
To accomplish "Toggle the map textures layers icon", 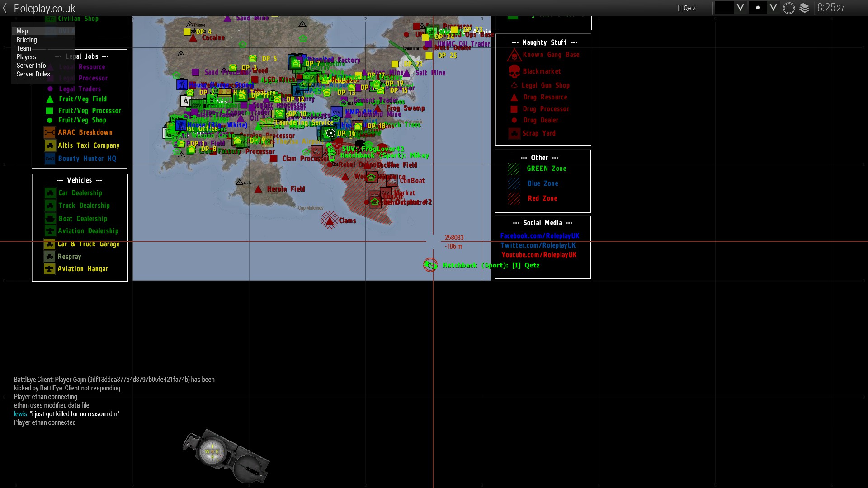I will 804,8.
